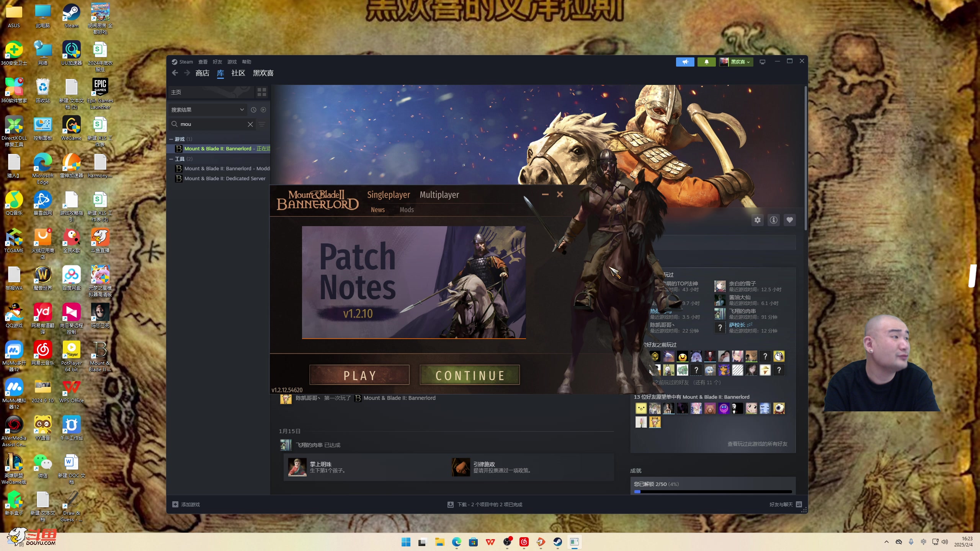Show hidden tray icons chevron
The width and height of the screenshot is (980, 551).
point(887,542)
